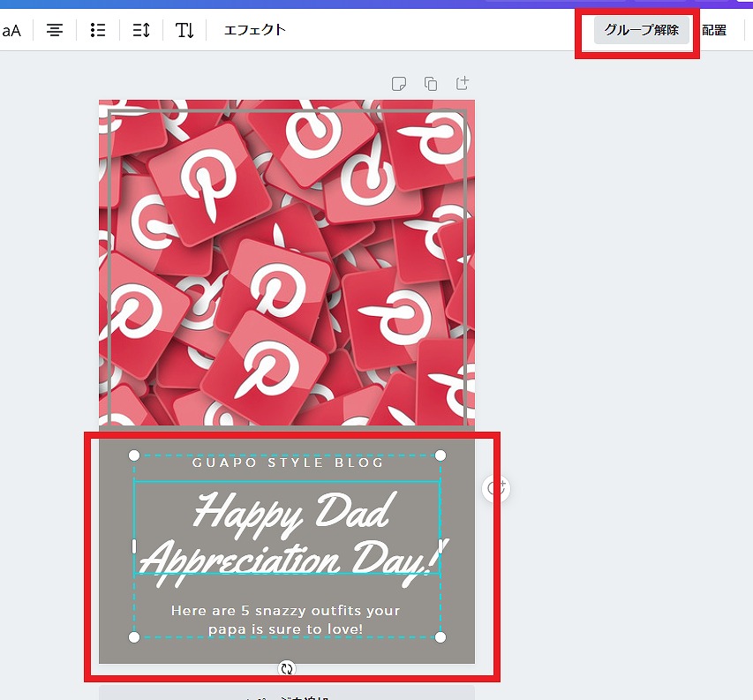This screenshot has width=753, height=700.
Task: Select the GUAPO STYLE BLOG text
Action: tap(288, 463)
